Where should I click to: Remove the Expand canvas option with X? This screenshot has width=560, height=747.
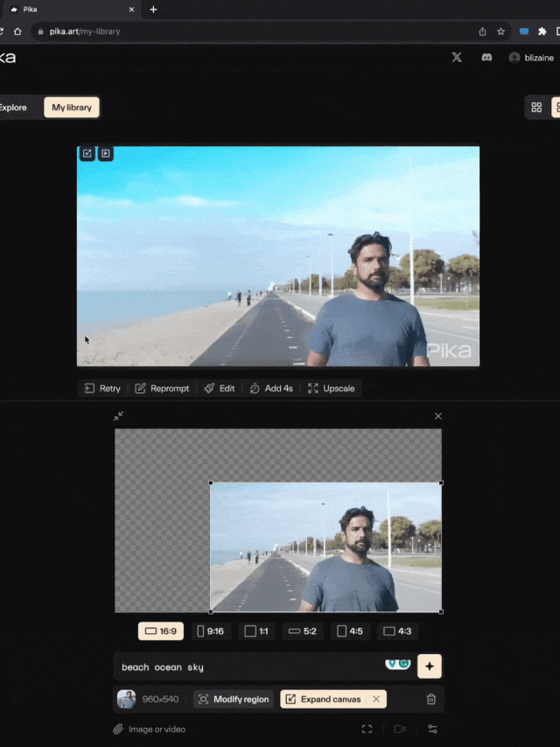[x=376, y=699]
